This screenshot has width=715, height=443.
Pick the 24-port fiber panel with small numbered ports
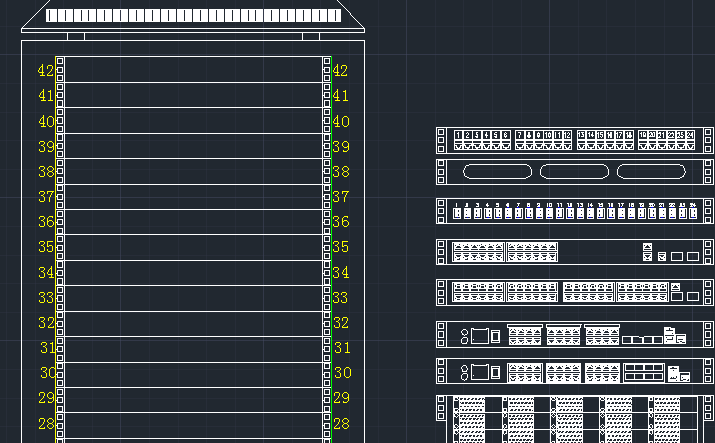(x=575, y=211)
